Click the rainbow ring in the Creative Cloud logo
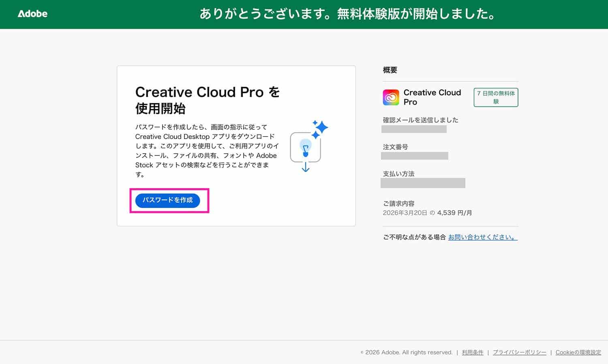608x364 pixels. click(x=390, y=97)
